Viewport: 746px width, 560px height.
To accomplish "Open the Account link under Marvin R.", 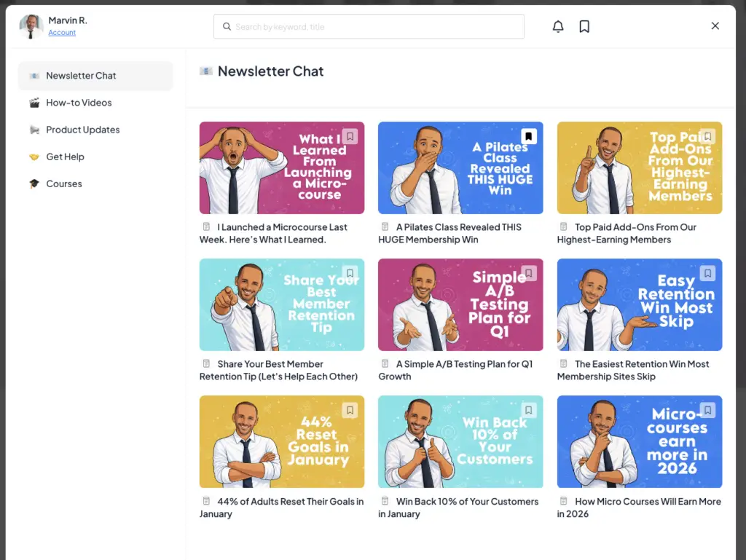I will [62, 32].
